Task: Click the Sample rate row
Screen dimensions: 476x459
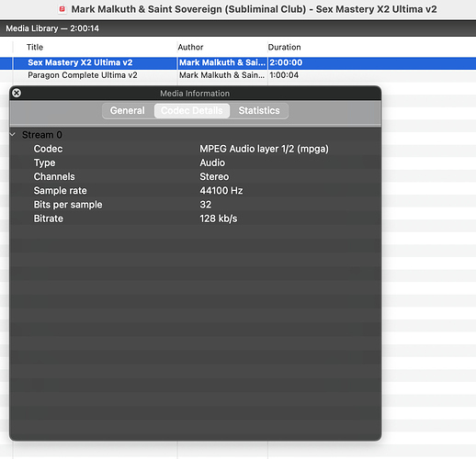Action: [196, 191]
